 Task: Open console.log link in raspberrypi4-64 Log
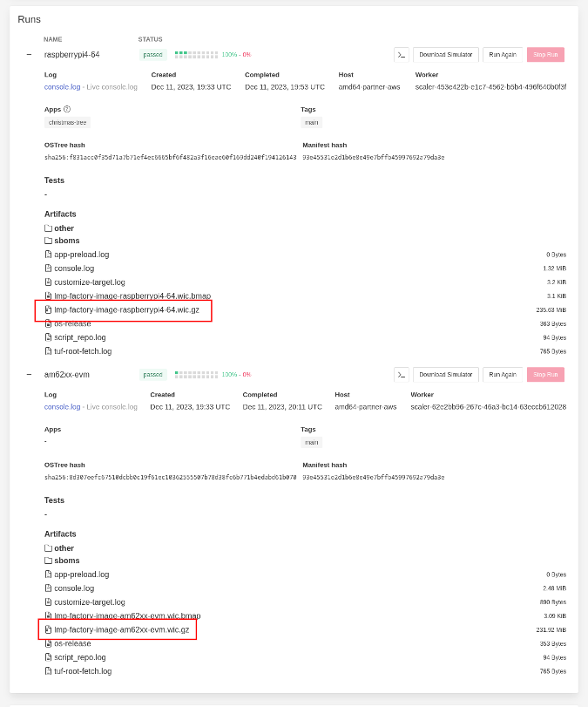(62, 87)
